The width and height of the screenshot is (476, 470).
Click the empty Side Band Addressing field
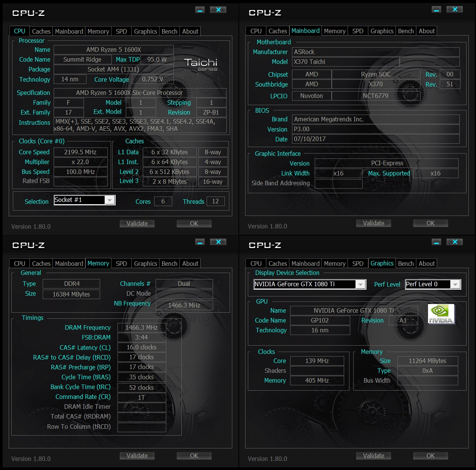(338, 183)
